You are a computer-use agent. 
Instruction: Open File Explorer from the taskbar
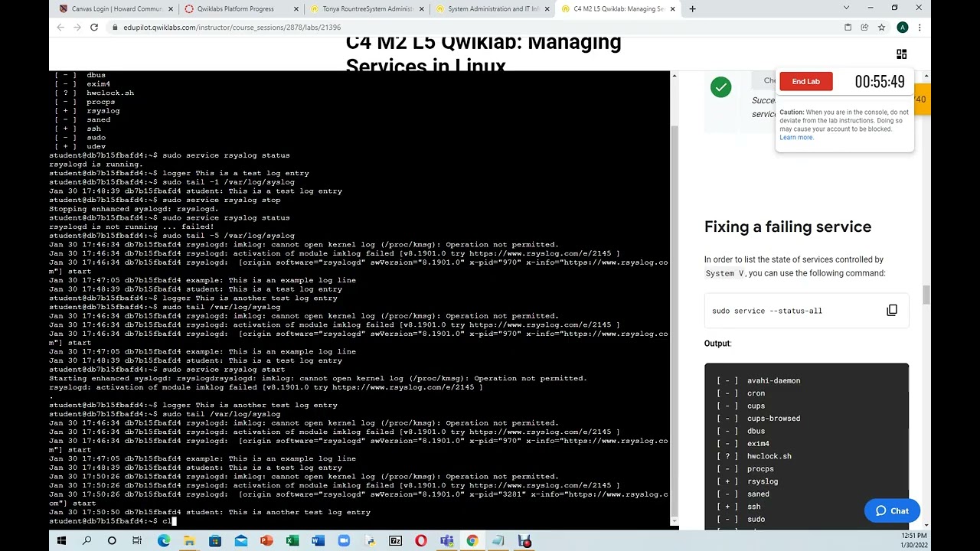(x=189, y=541)
